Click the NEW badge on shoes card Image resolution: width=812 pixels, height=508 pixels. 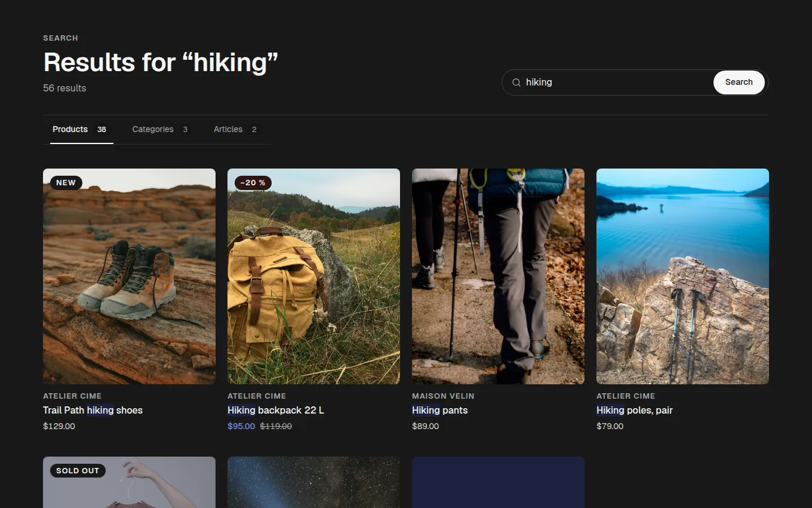tap(66, 183)
